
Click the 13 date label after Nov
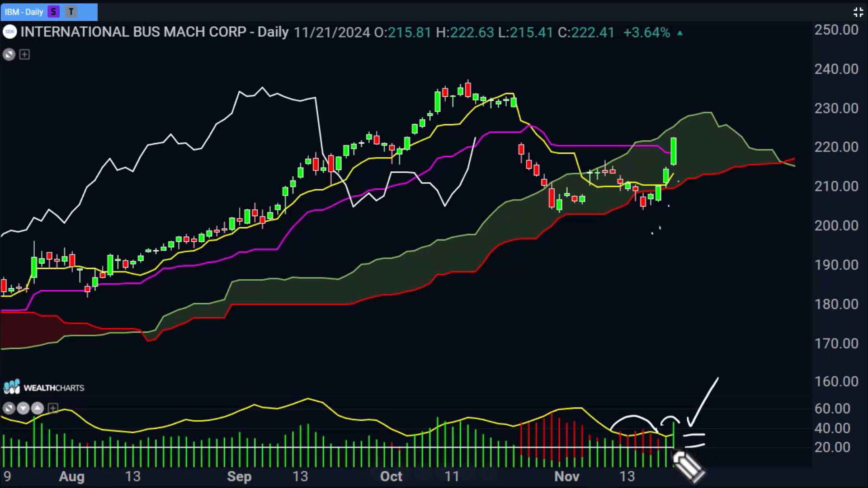click(x=627, y=477)
